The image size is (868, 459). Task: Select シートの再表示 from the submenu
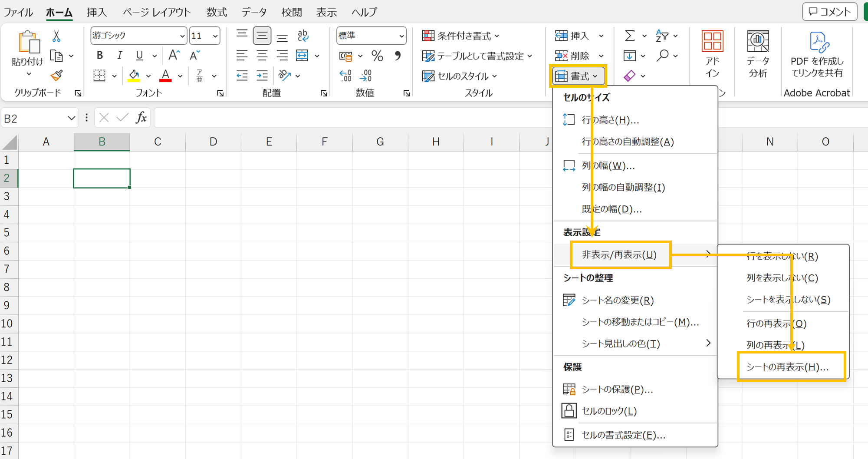click(787, 367)
